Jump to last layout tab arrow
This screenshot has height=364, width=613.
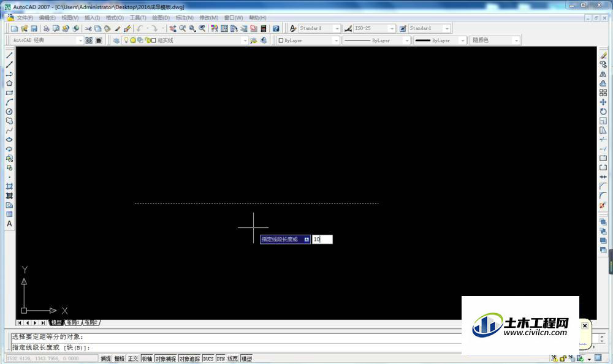(x=43, y=322)
